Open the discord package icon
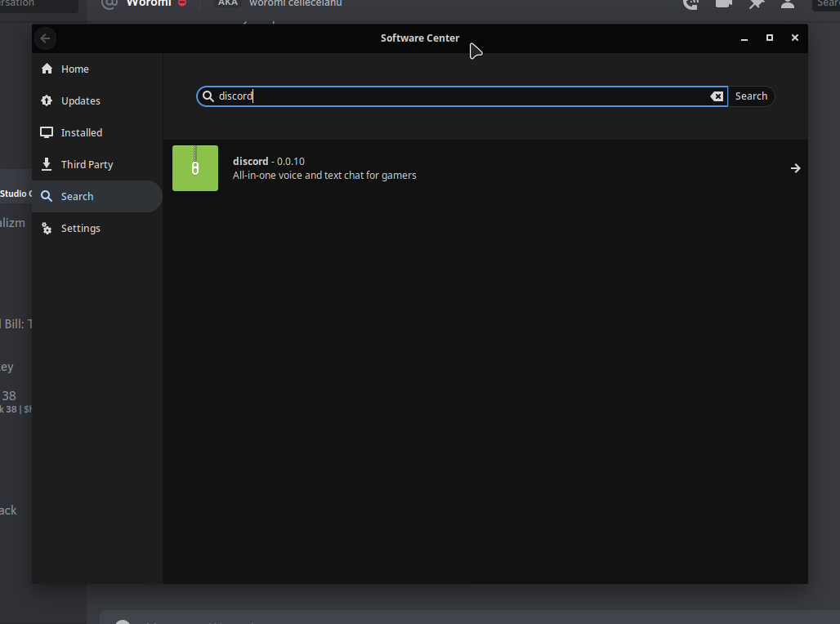The height and width of the screenshot is (624, 840). [195, 168]
